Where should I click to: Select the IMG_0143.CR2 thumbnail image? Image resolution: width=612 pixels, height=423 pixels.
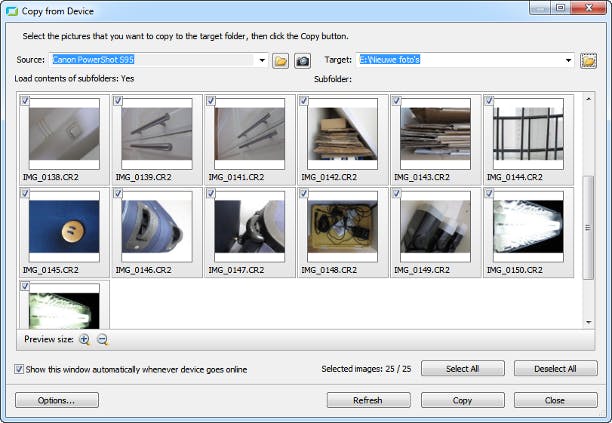point(435,134)
